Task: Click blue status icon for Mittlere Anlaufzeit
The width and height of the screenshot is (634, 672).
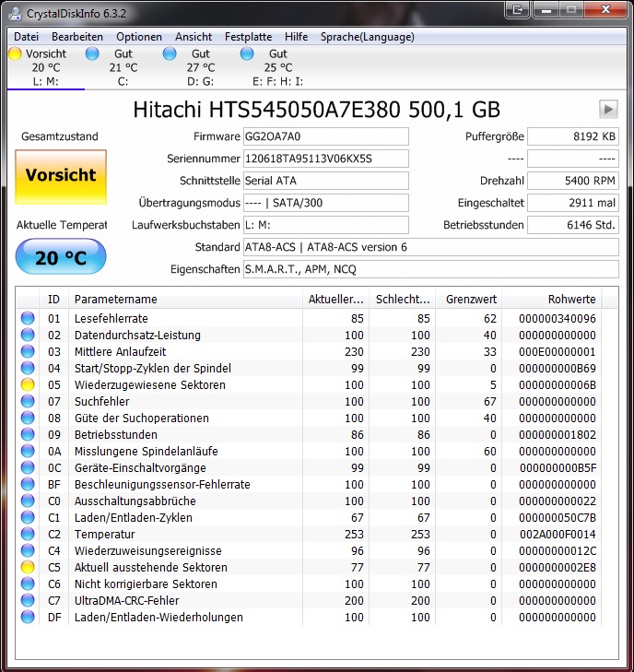Action: (x=28, y=351)
